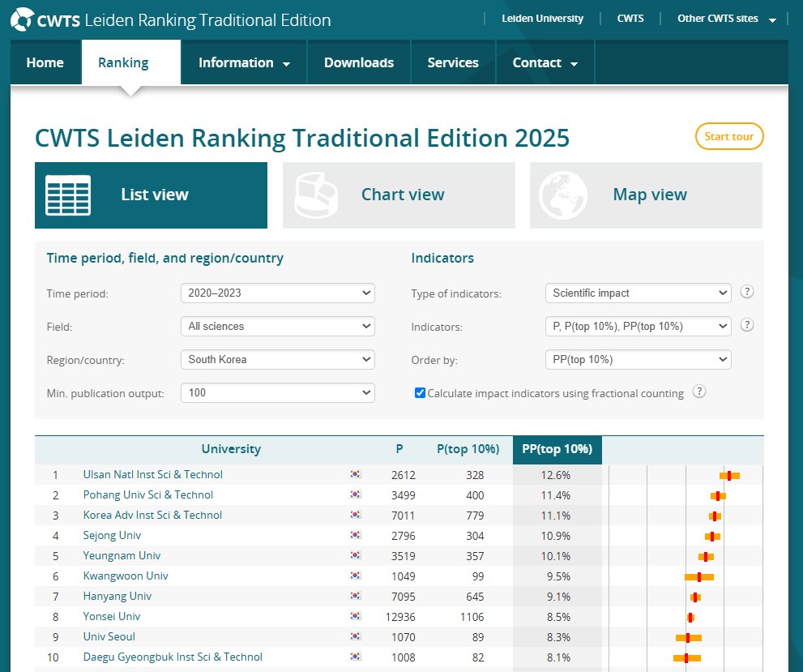Click the Chart view pie icon
This screenshot has width=803, height=672.
click(317, 195)
